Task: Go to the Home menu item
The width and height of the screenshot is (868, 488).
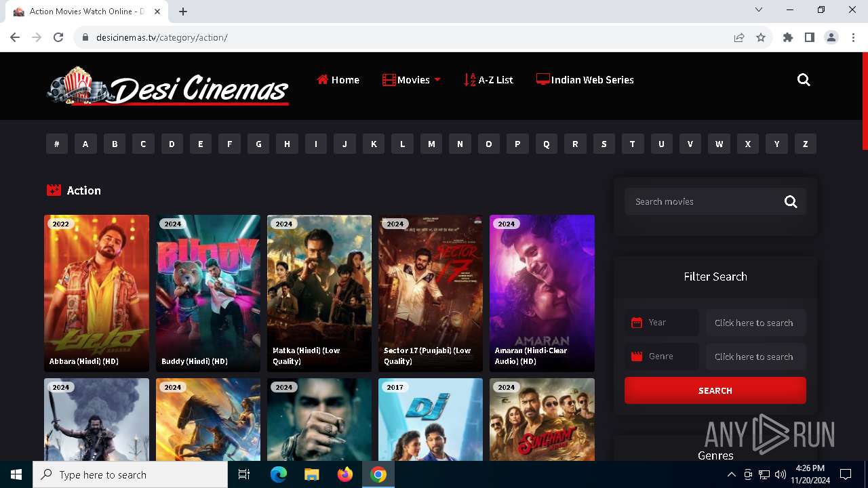Action: [x=338, y=80]
